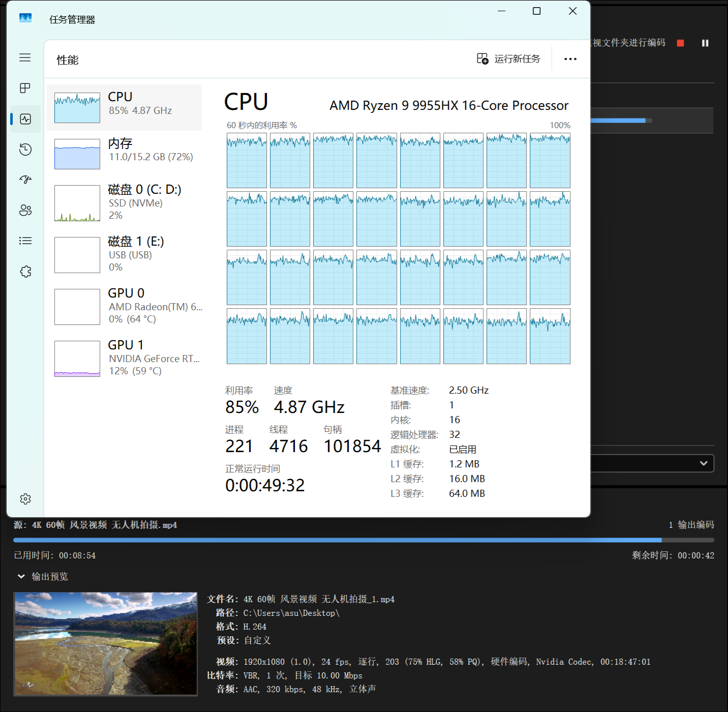Open the three-dot more options menu

click(570, 59)
